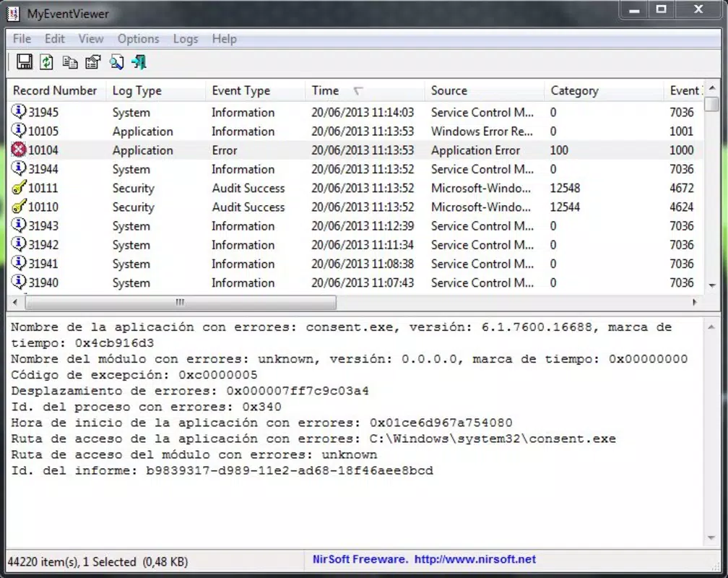The width and height of the screenshot is (728, 578).
Task: Click the horizontal scrollbar left arrow
Action: 15,303
